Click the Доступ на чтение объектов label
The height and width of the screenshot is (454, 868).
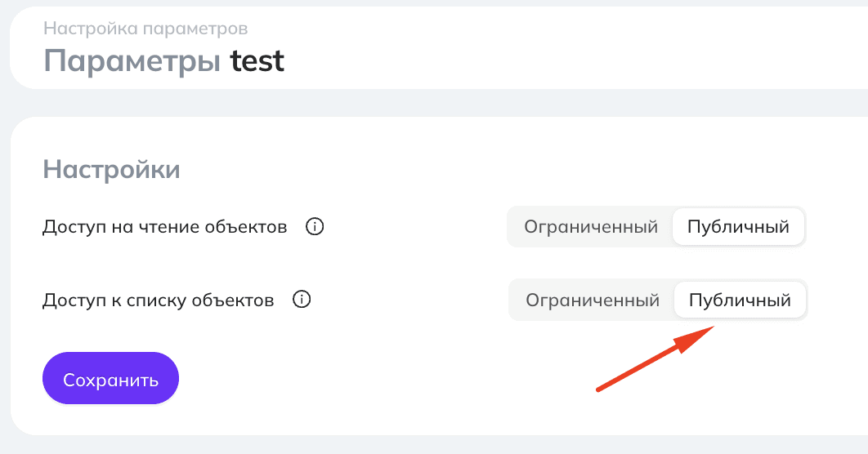tap(165, 227)
